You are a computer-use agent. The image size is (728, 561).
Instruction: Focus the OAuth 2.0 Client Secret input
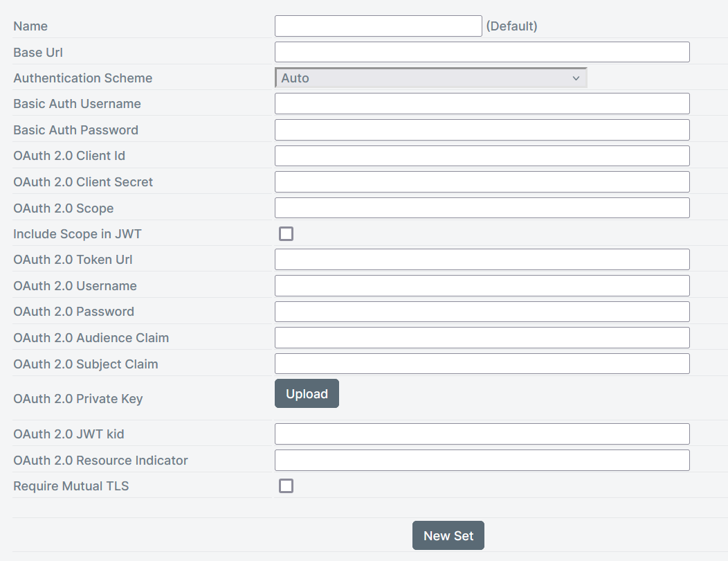pyautogui.click(x=482, y=182)
